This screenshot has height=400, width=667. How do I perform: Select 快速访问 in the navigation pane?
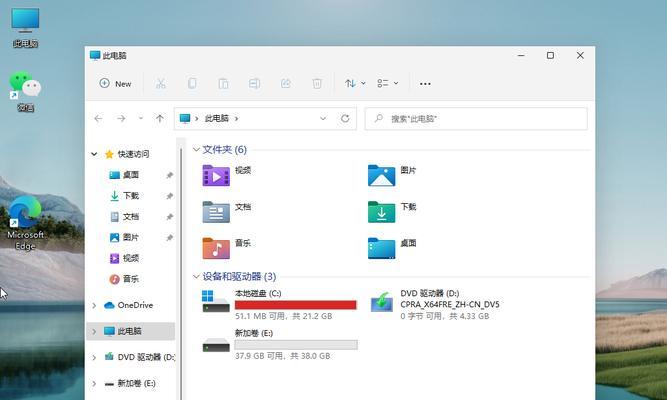133,154
